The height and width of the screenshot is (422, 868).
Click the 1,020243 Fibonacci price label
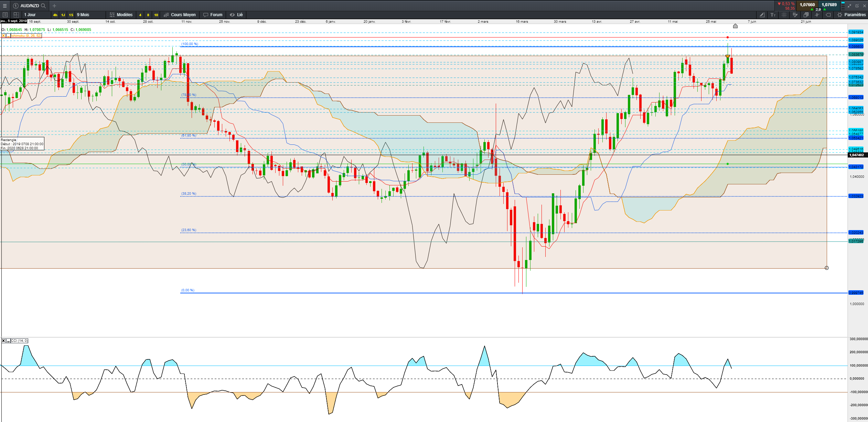[856, 232]
